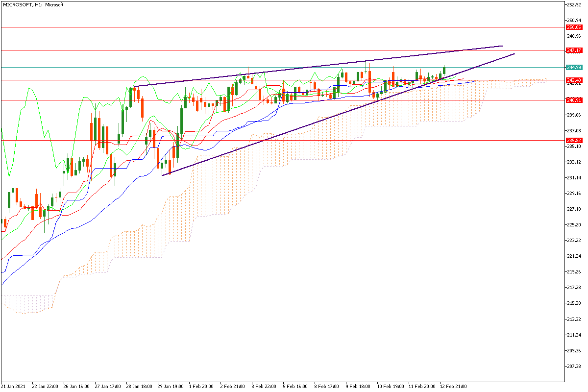Click the 252.92 top price scale value

tap(573, 5)
